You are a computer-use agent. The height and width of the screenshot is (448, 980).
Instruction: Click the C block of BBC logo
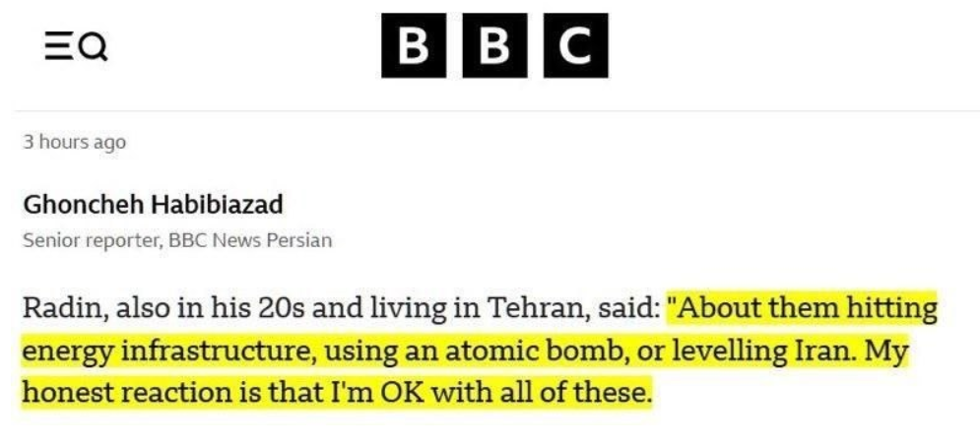[x=573, y=45]
